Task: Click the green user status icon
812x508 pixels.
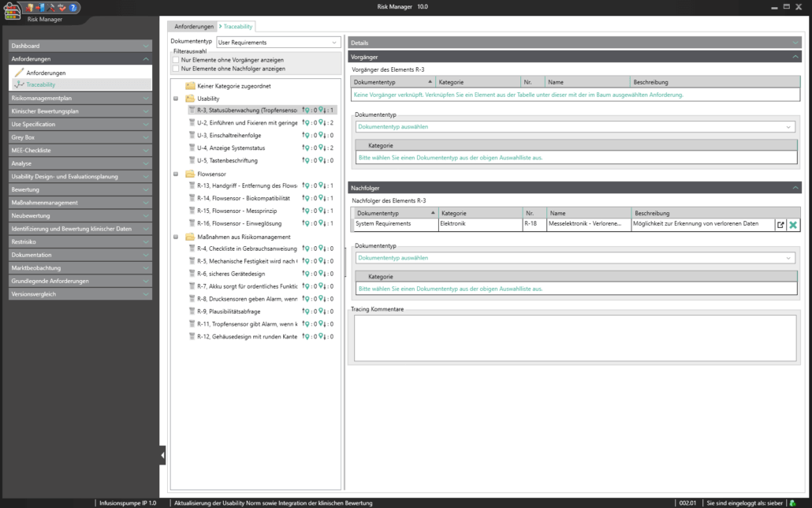Action: click(x=792, y=502)
